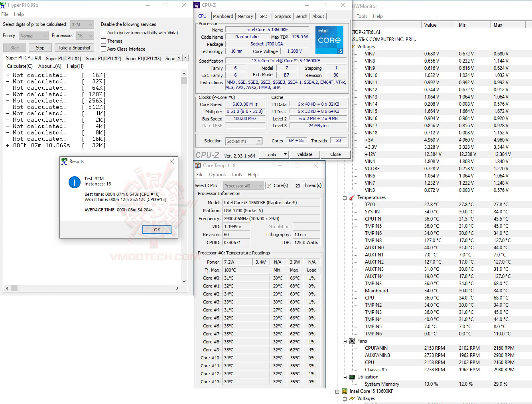Open the Options menu in Core Temp

(x=217, y=174)
